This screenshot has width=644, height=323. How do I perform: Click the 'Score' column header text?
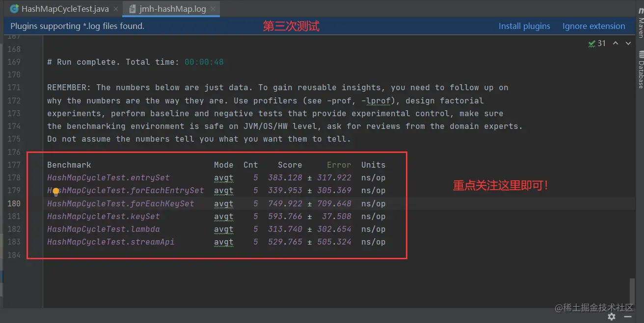(290, 165)
